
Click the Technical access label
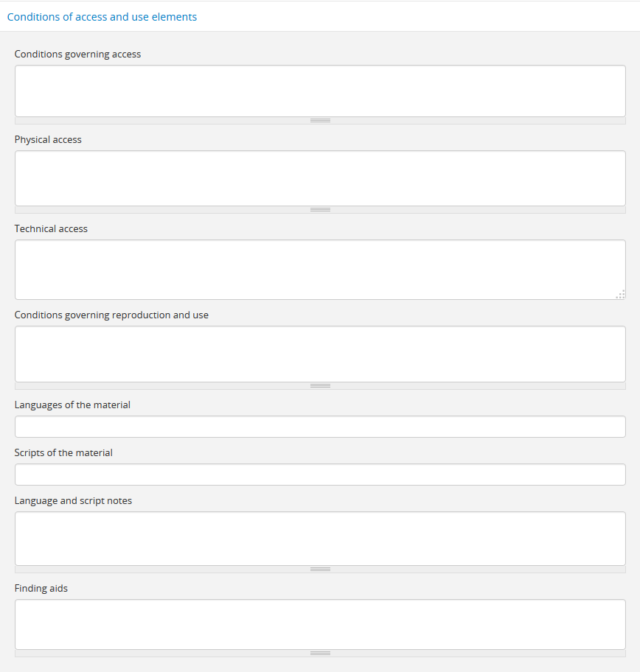tap(51, 228)
